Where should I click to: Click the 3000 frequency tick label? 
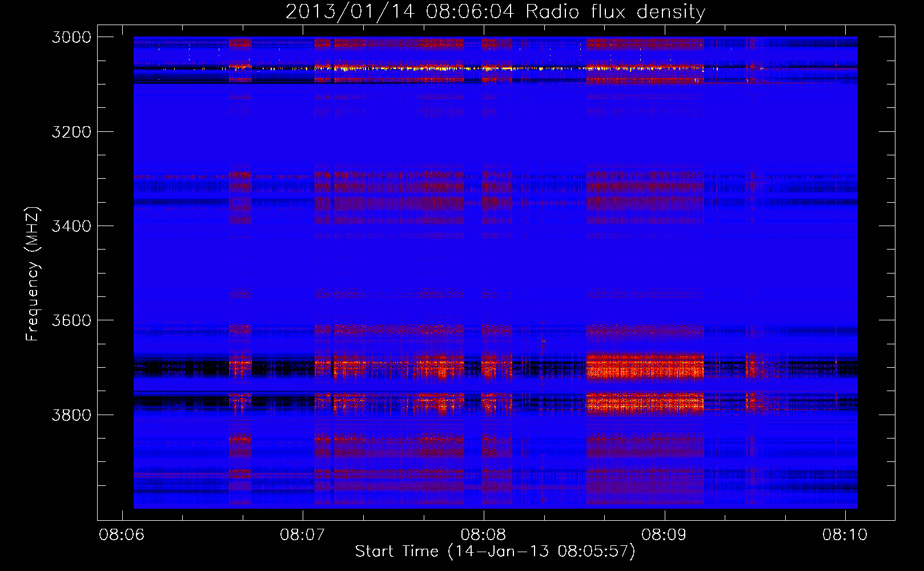pos(71,37)
